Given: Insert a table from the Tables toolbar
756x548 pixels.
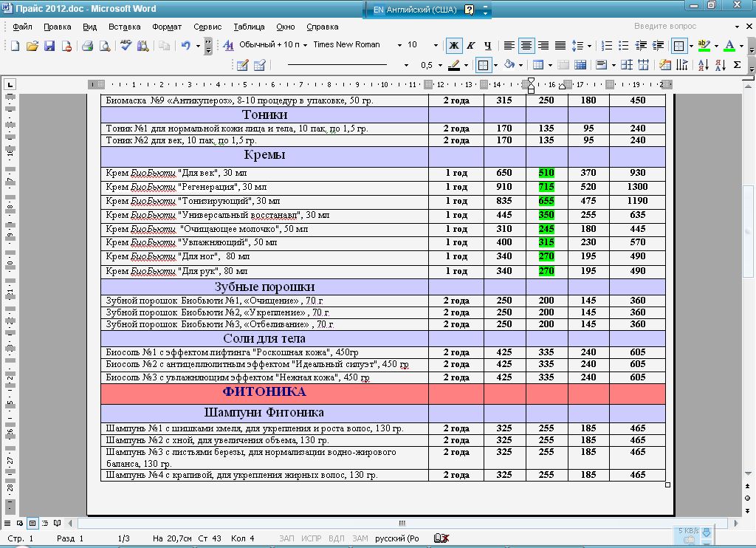Looking at the screenshot, I should click(538, 65).
